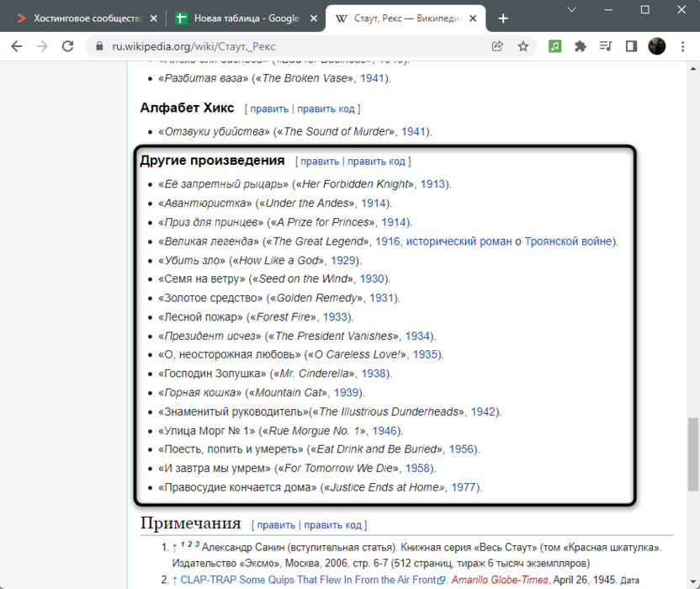Click 'править' next to Другие произведения

pos(320,162)
